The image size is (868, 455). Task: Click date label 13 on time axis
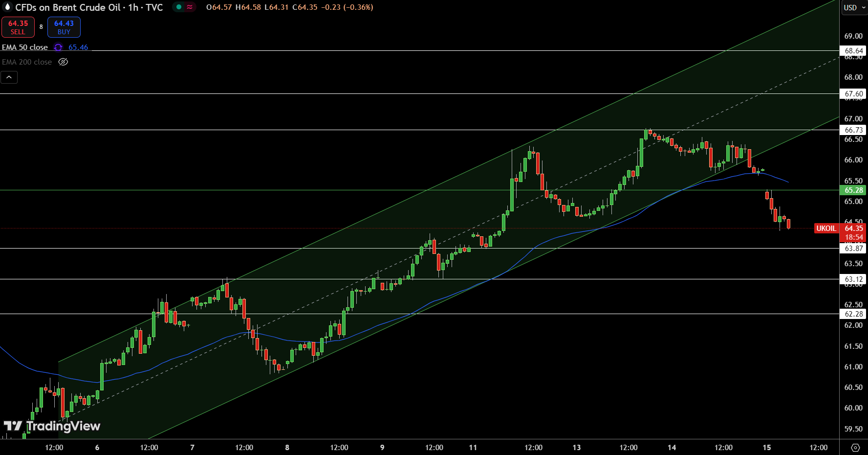(577, 448)
